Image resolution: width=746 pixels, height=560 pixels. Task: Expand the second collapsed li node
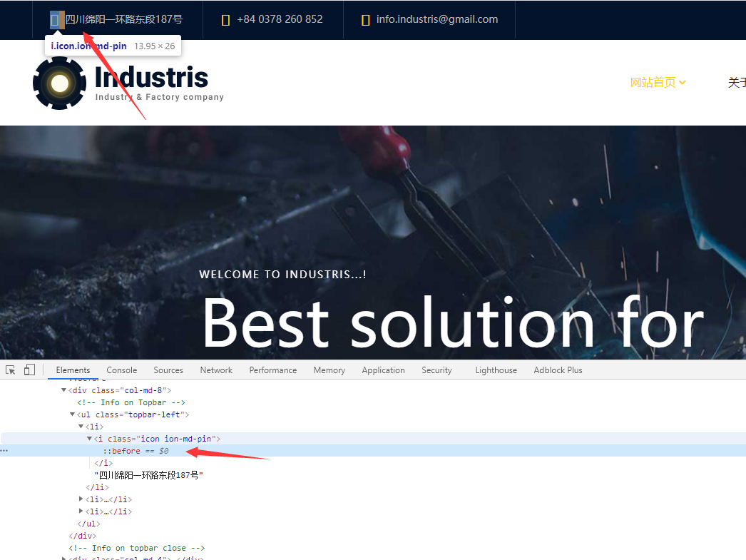click(x=81, y=499)
